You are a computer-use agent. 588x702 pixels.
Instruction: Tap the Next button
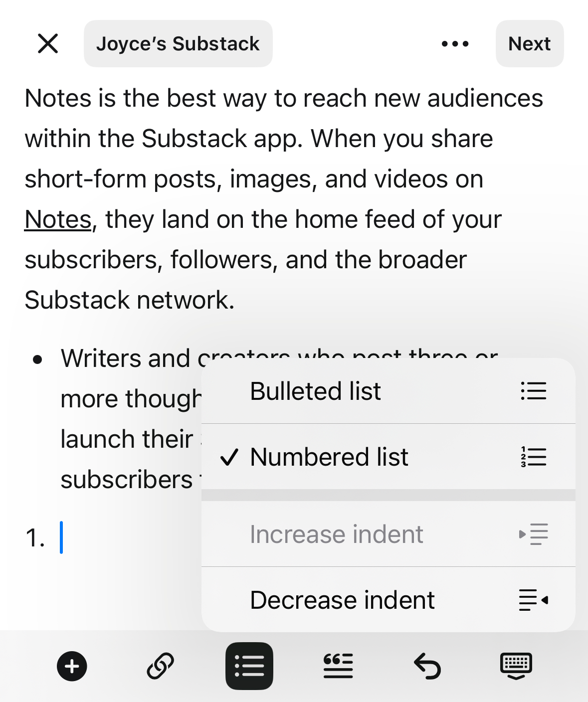tap(529, 43)
